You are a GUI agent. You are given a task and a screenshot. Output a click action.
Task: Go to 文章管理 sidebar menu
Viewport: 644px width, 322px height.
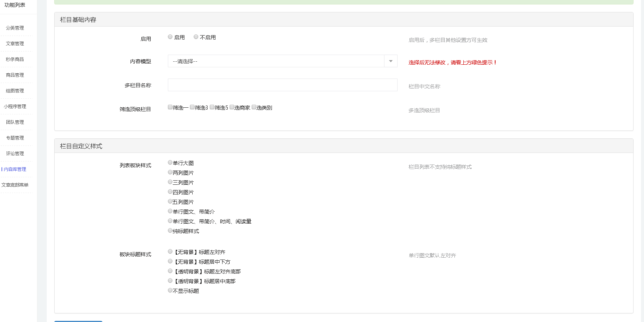pyautogui.click(x=15, y=44)
